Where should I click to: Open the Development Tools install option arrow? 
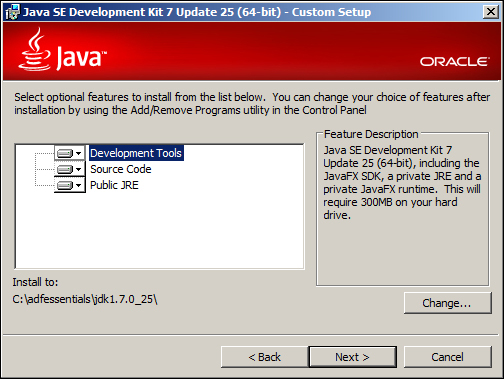pos(79,153)
